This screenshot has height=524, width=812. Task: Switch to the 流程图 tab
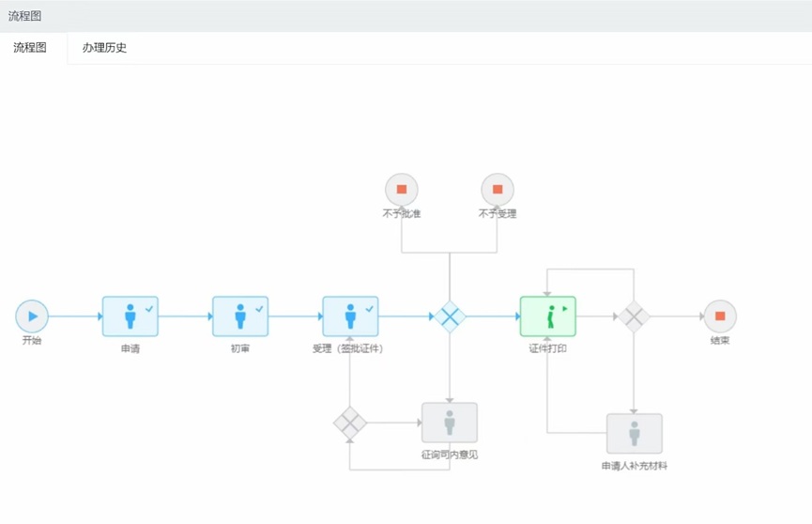pos(30,48)
